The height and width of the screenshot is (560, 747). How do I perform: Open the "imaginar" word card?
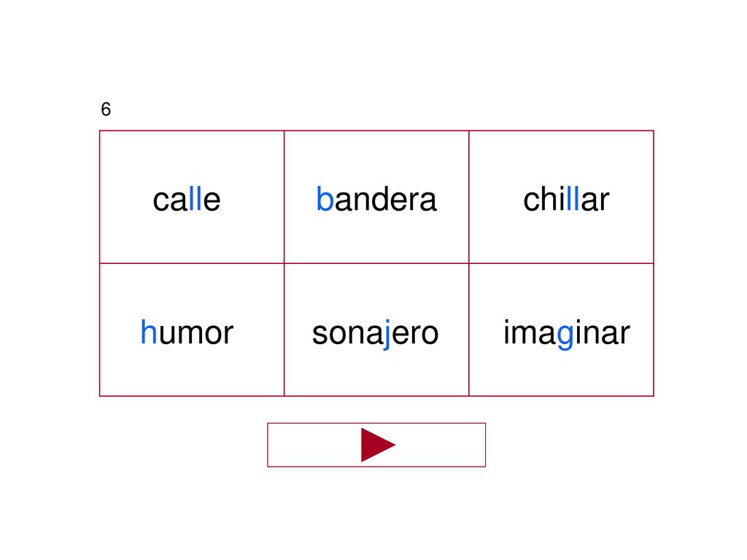561,330
